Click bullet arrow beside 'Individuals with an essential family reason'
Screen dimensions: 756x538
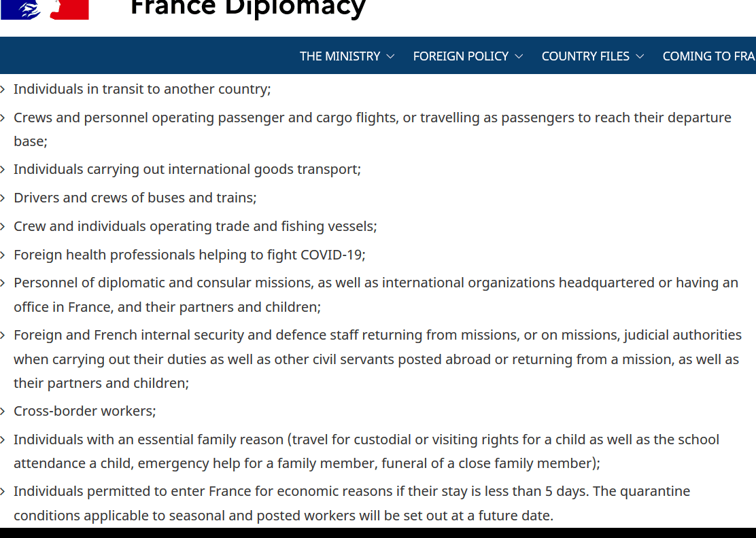[3, 440]
